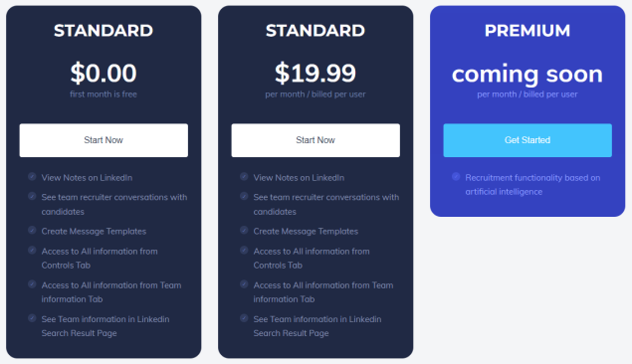Click checkmark by Create Message Templates in $19.99 plan

tap(244, 230)
